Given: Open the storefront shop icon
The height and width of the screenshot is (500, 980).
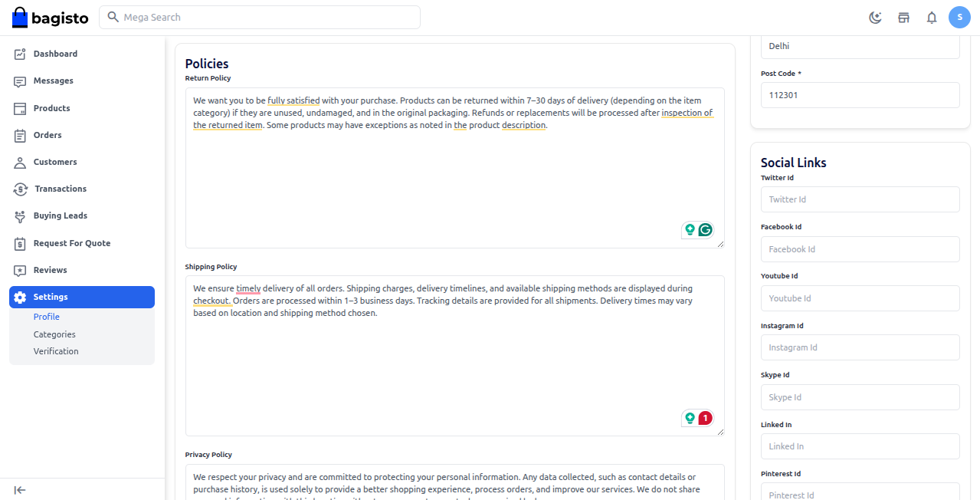Looking at the screenshot, I should [x=903, y=18].
